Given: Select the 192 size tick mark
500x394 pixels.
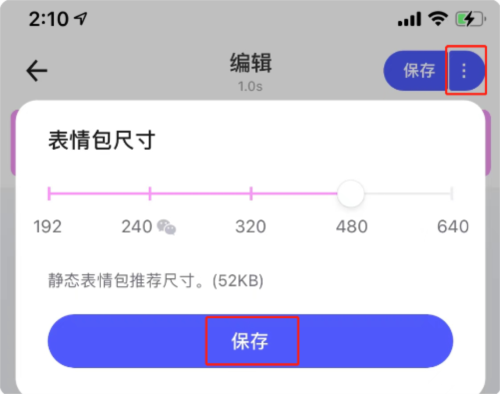Looking at the screenshot, I should tap(49, 193).
